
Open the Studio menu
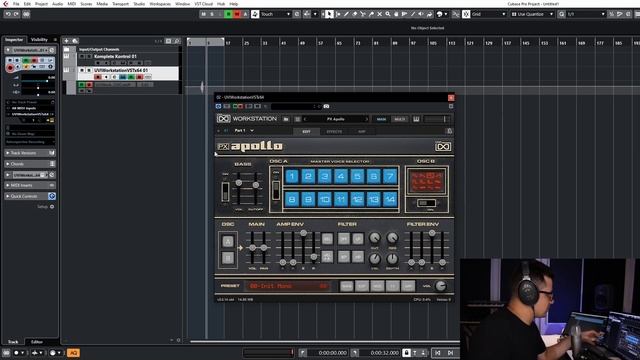pyautogui.click(x=139, y=4)
